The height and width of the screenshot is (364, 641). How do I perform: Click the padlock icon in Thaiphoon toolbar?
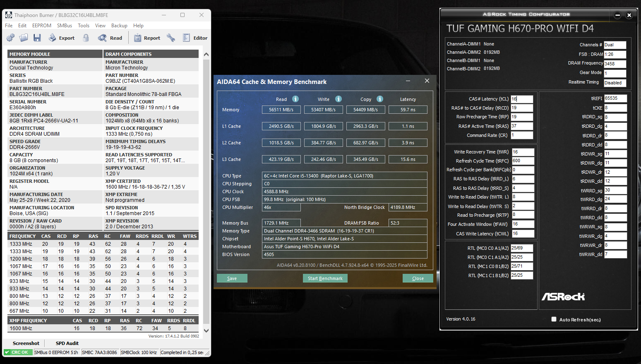pos(86,38)
